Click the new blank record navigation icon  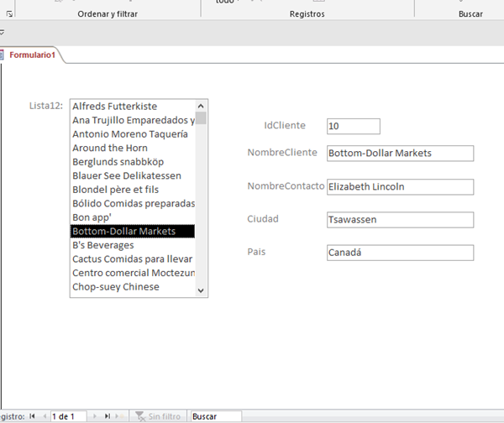(x=119, y=416)
